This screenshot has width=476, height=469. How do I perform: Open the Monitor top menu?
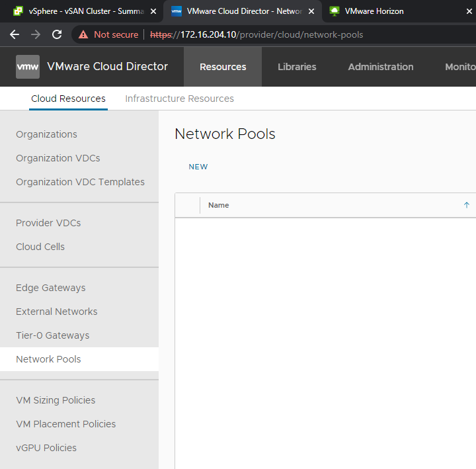(x=460, y=67)
